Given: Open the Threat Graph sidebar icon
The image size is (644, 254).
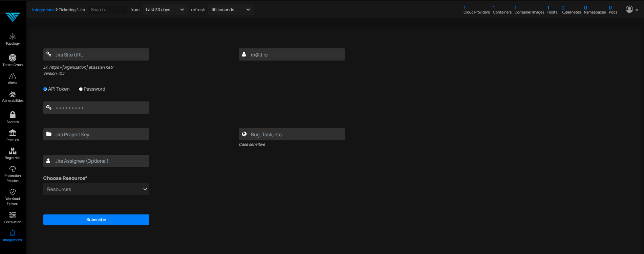Looking at the screenshot, I should point(13,58).
